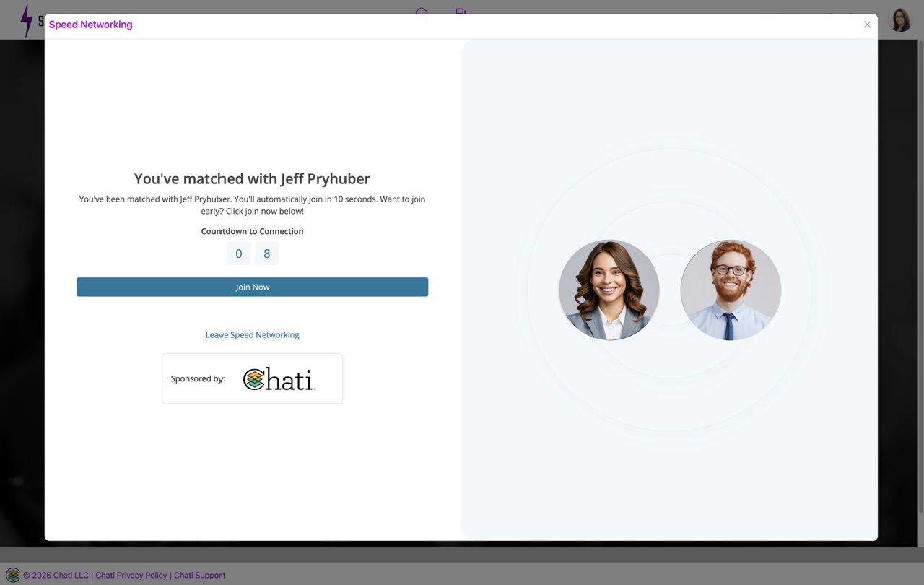924x585 pixels.
Task: Click the "Speed Networking" dialog title
Action: [90, 25]
